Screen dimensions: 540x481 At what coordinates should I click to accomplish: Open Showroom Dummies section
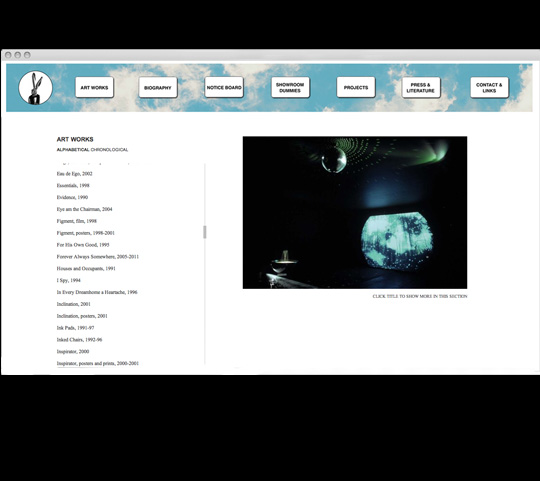point(290,87)
